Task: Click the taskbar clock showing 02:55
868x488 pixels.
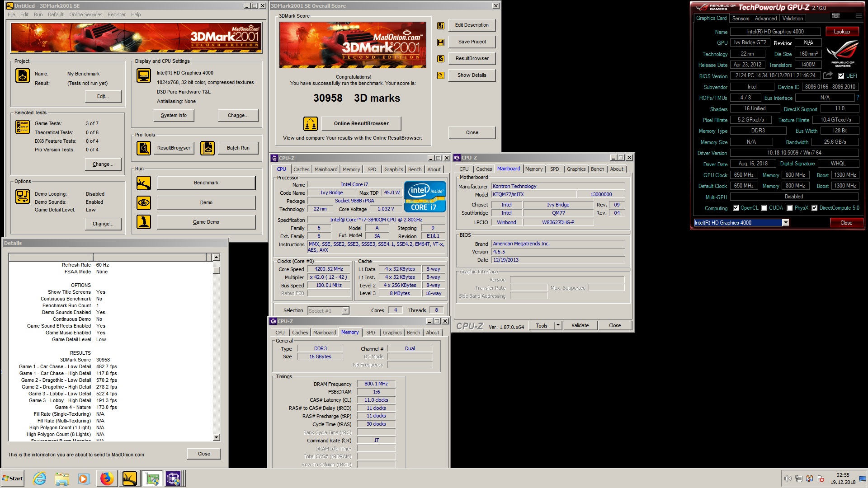Action: click(843, 479)
